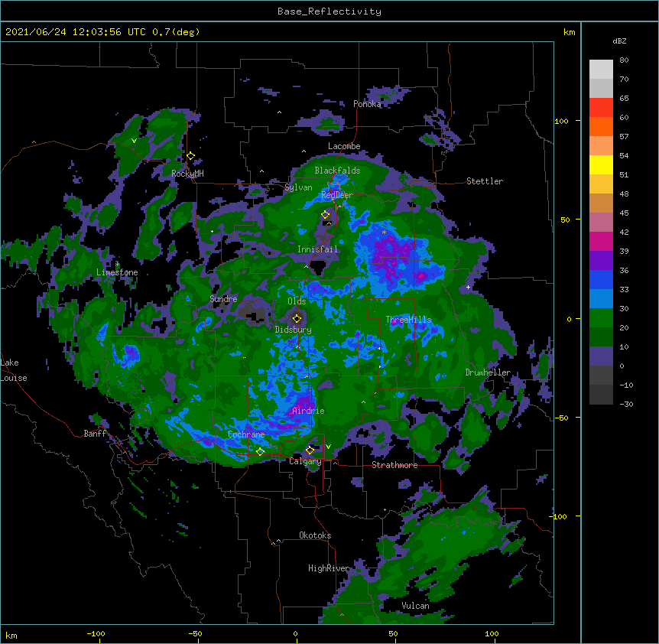Click the ThreeHills town label
This screenshot has width=659, height=644.
tap(408, 320)
